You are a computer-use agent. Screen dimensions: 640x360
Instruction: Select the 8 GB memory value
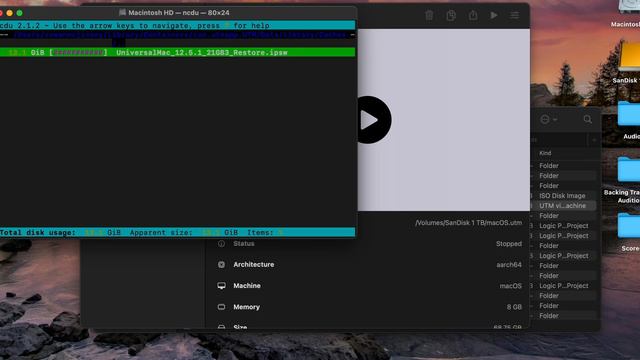point(514,307)
